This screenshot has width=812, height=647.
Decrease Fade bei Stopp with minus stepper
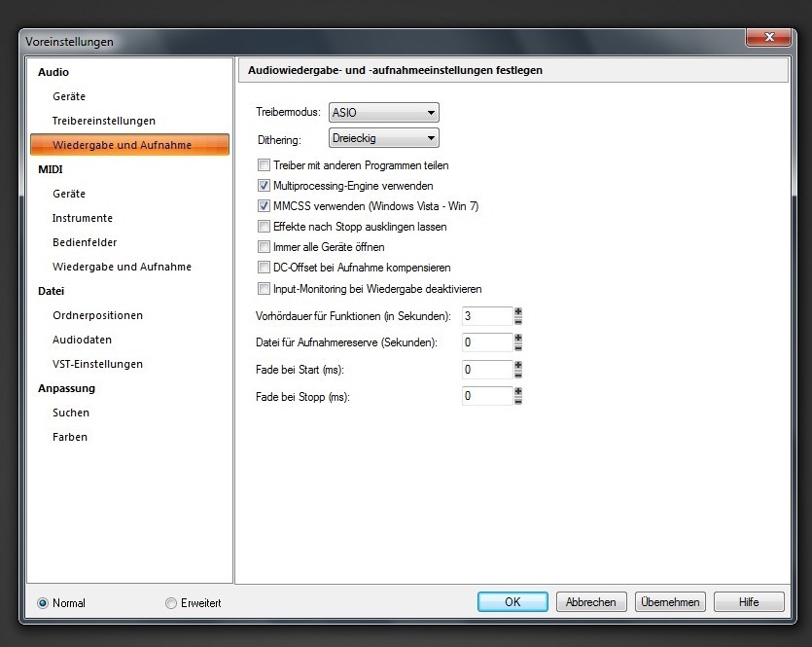coord(518,401)
